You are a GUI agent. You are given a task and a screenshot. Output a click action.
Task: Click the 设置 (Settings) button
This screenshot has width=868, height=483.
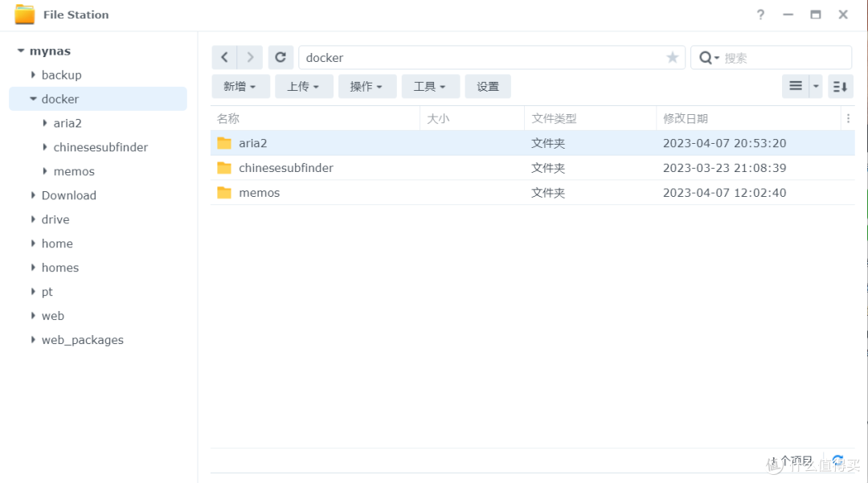coord(488,86)
